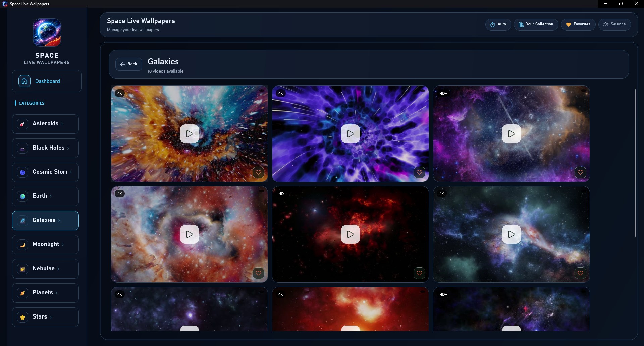
Task: Click the Dashboard home icon
Action: point(24,81)
